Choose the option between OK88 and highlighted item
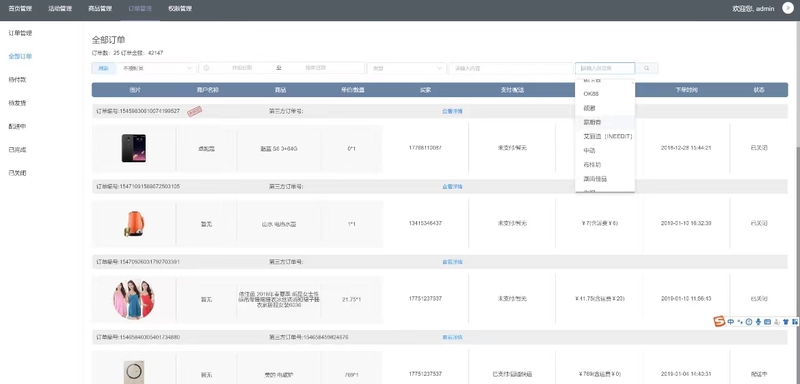The image size is (800, 384). (605, 108)
